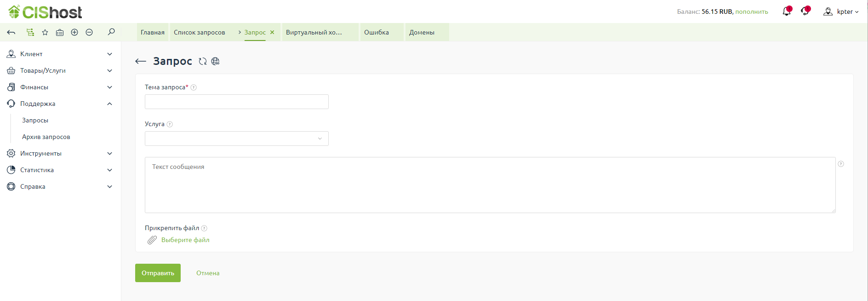
Task: Click the minus circle icon in toolbar
Action: [89, 32]
